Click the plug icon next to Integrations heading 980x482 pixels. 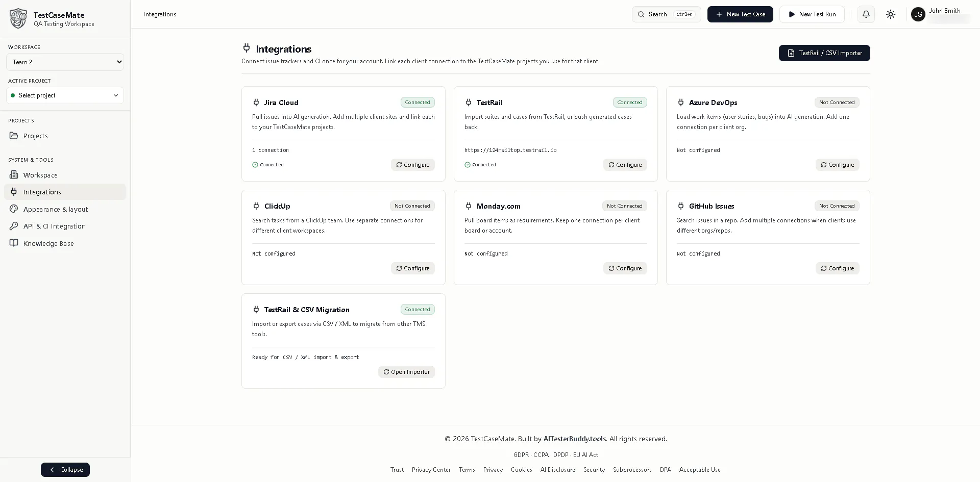247,48
